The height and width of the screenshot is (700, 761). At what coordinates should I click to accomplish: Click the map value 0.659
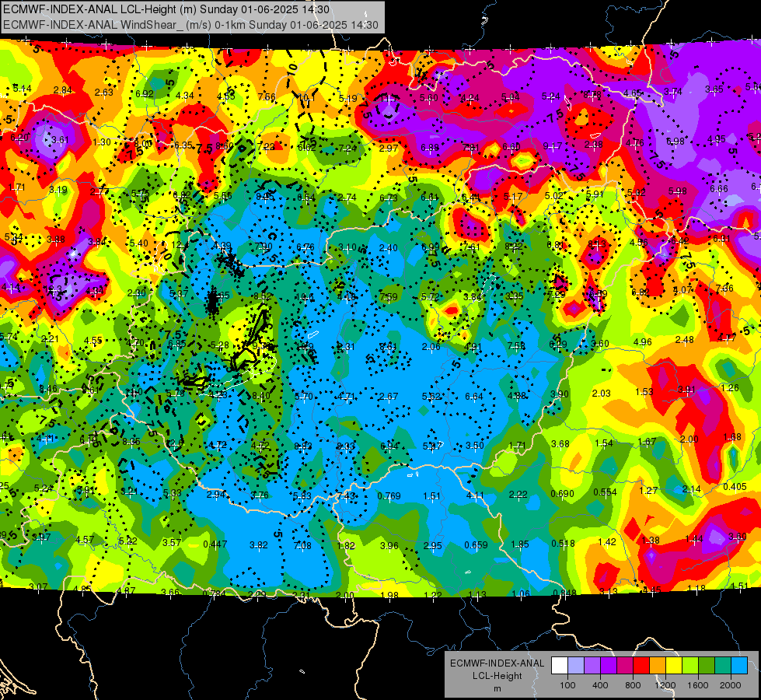click(x=476, y=544)
